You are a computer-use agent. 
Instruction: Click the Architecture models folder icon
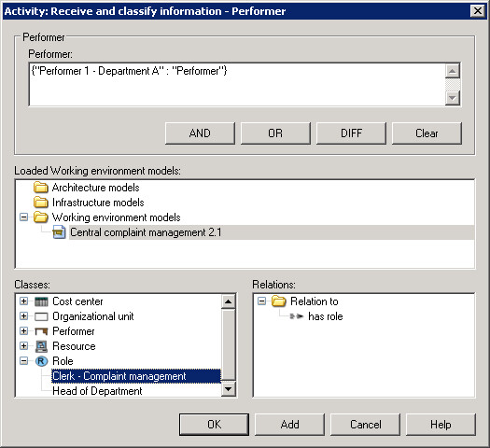[x=41, y=188]
